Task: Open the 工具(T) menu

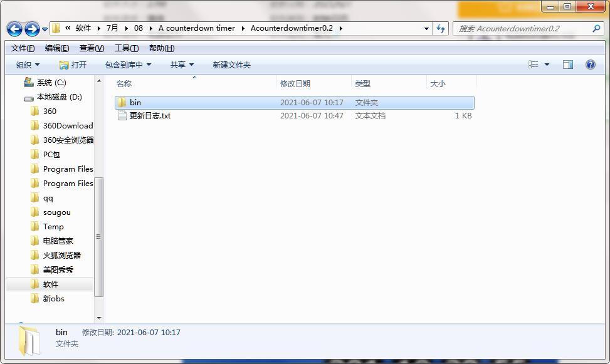Action: pos(127,48)
